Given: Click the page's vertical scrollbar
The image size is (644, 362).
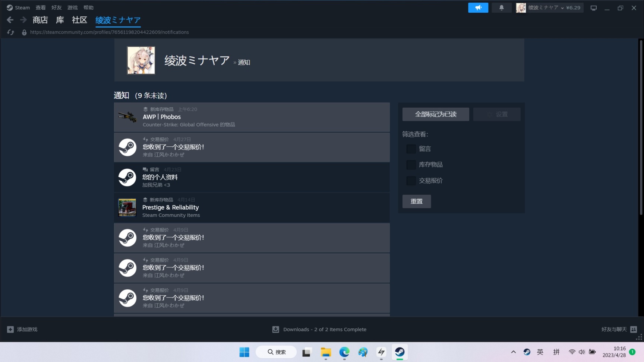Looking at the screenshot, I should 641,127.
